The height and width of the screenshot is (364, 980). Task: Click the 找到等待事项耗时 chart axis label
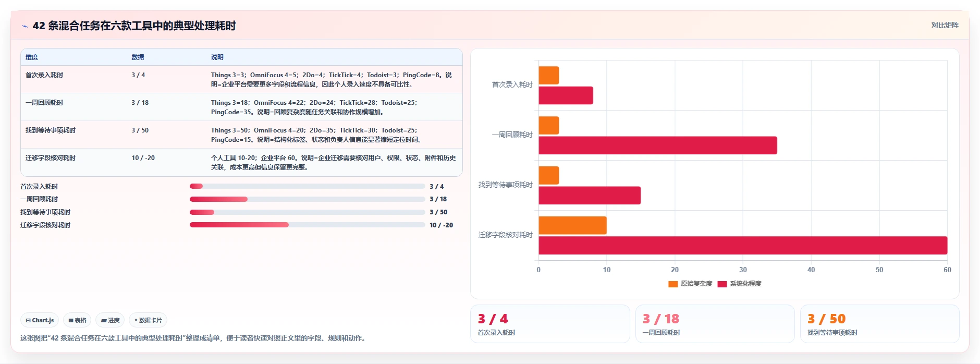(x=506, y=185)
